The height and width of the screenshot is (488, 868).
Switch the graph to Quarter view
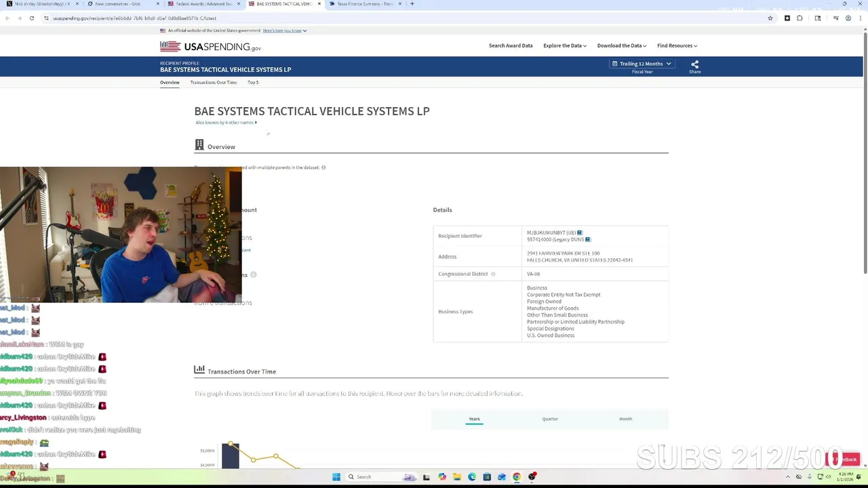550,419
